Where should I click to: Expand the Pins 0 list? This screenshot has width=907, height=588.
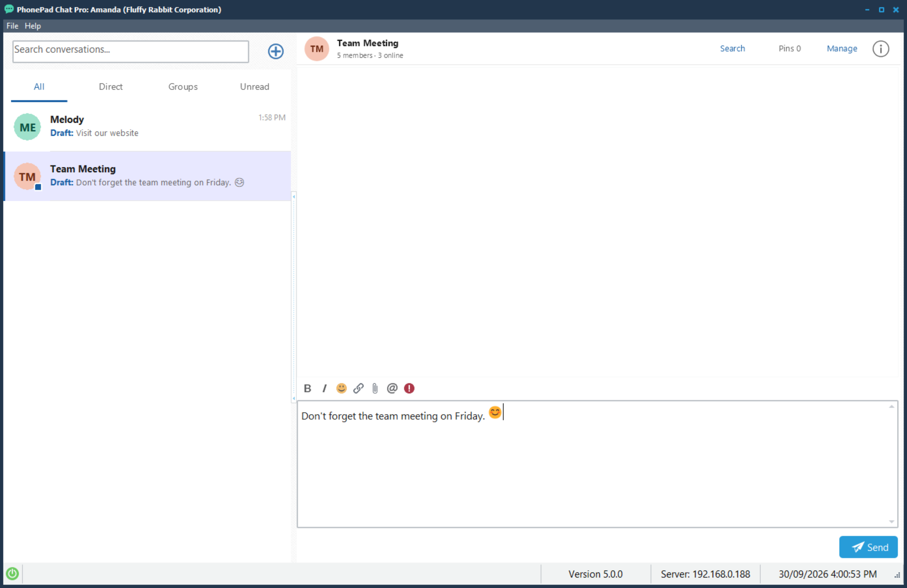(x=789, y=49)
